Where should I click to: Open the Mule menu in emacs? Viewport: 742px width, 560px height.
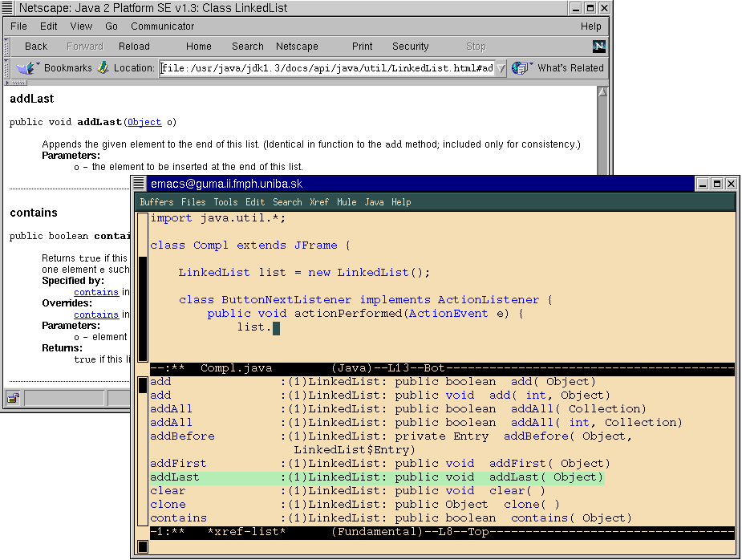point(347,202)
